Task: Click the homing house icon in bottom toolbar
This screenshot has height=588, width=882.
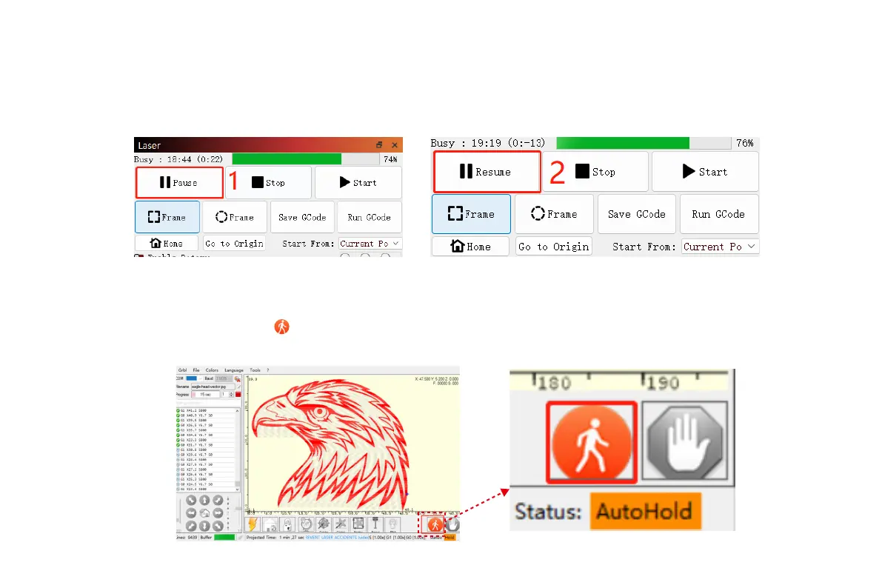Action: (270, 524)
